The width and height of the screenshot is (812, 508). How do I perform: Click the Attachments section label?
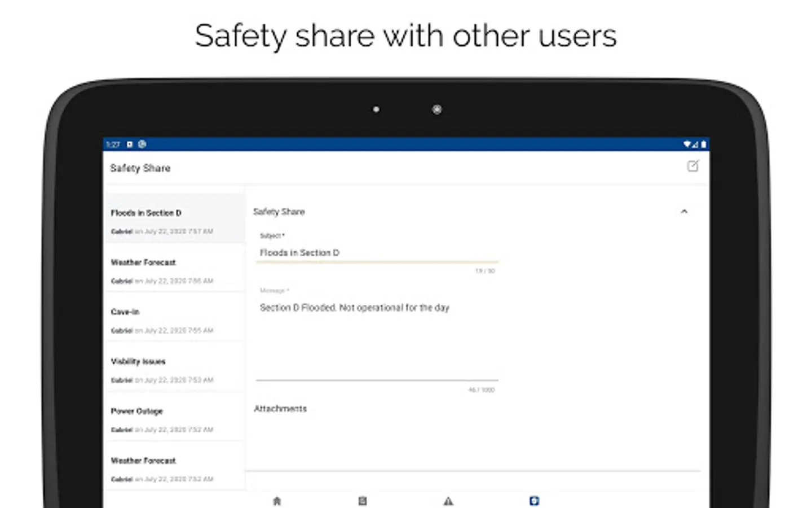[x=280, y=409]
